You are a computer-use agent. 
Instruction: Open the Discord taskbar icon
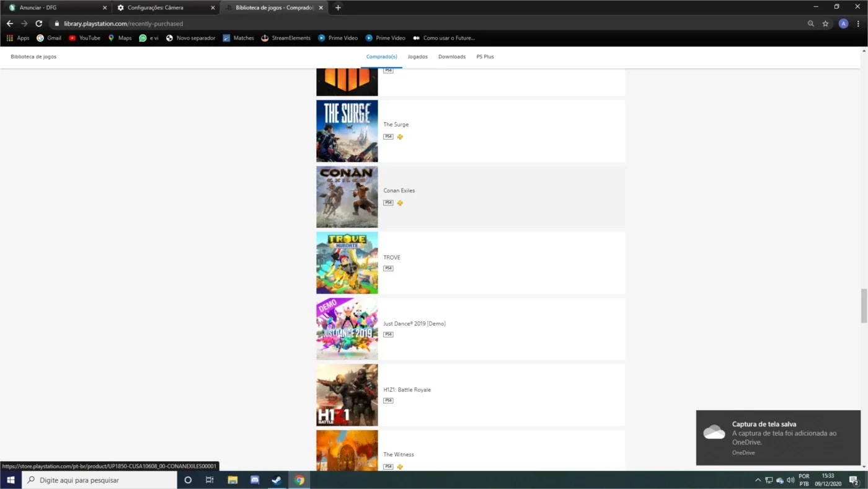click(254, 480)
